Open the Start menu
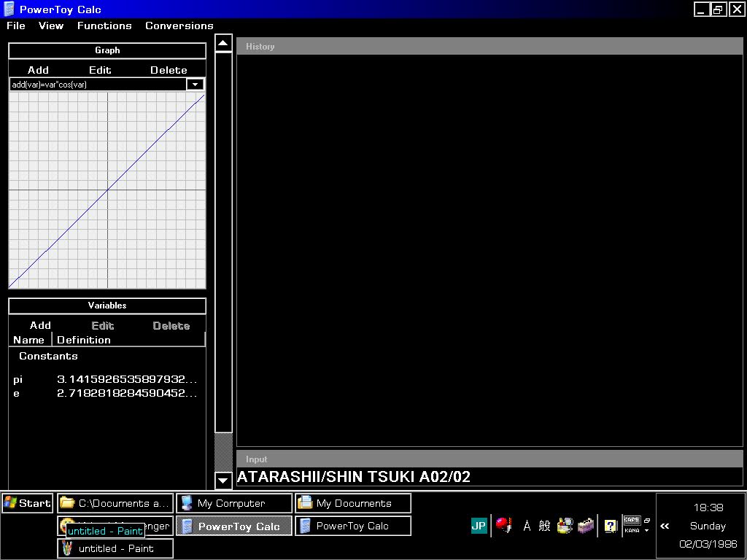This screenshot has height=560, width=747. (27, 503)
